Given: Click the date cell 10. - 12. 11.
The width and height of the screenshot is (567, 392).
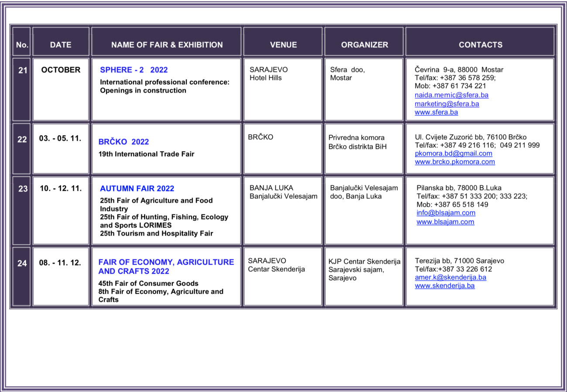Looking at the screenshot, I should point(61,189).
